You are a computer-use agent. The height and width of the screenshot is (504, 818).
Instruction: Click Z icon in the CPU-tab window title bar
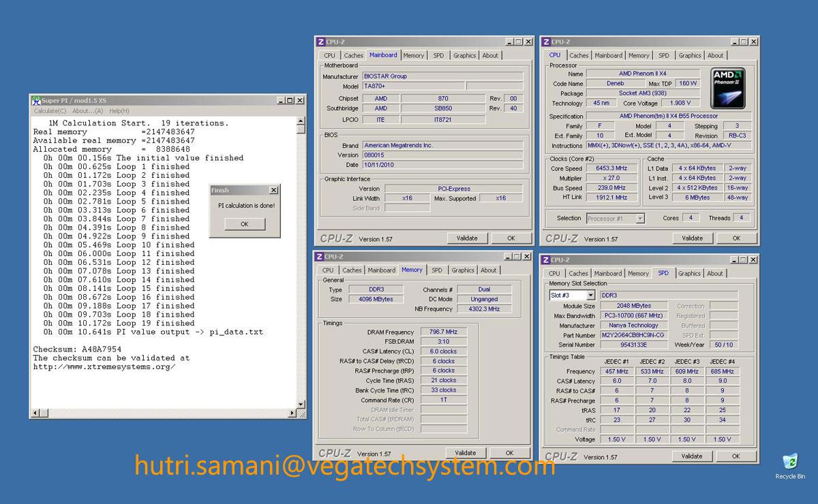545,42
